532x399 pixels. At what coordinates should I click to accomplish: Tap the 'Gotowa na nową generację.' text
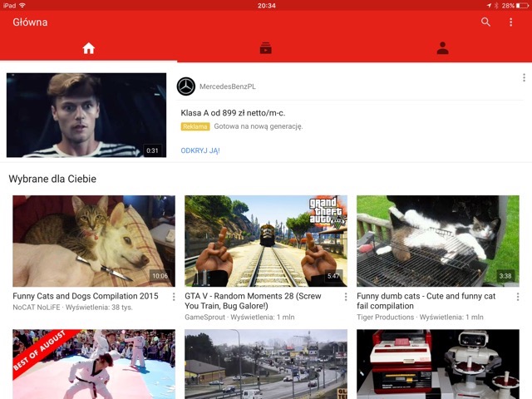click(259, 126)
